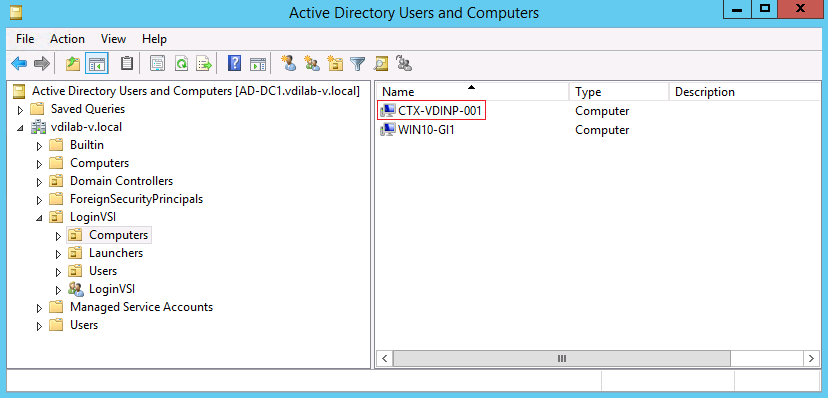Viewport: 828px width, 398px height.
Task: Select the CTX-VDINP-001 computer entry
Action: point(440,111)
